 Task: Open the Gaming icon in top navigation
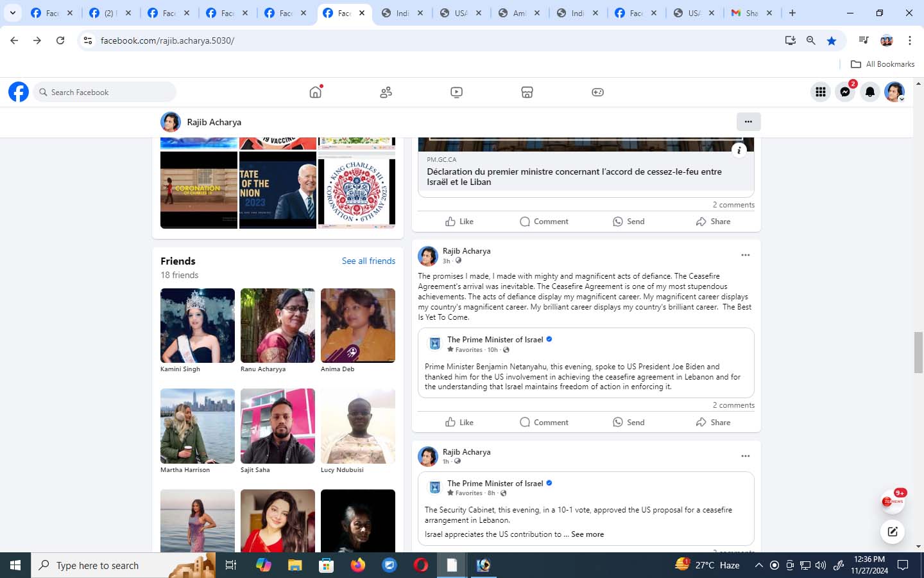[x=597, y=92]
